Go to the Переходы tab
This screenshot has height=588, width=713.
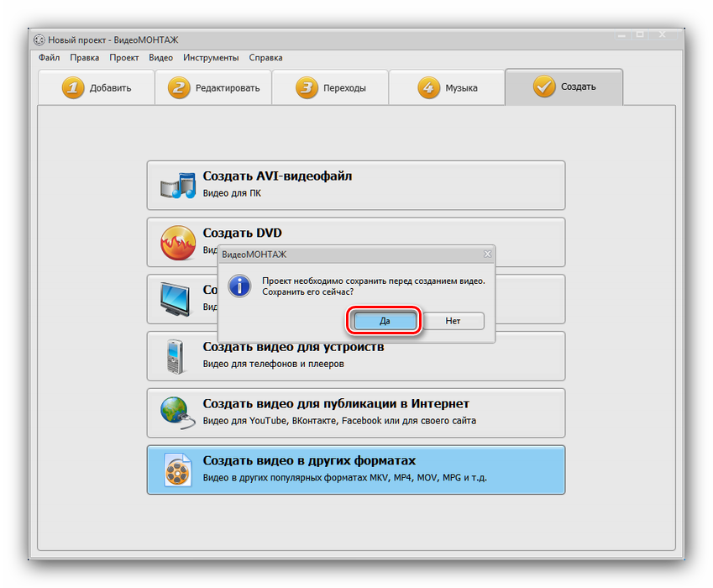pos(330,88)
